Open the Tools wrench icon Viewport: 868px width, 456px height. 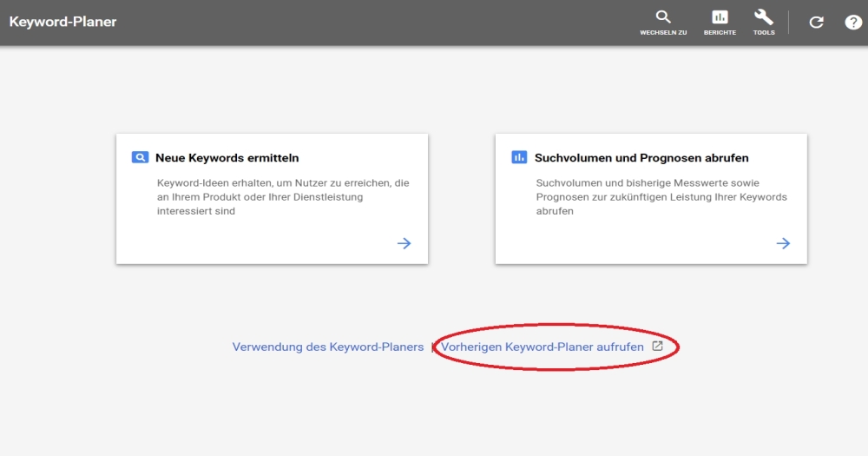coord(763,17)
